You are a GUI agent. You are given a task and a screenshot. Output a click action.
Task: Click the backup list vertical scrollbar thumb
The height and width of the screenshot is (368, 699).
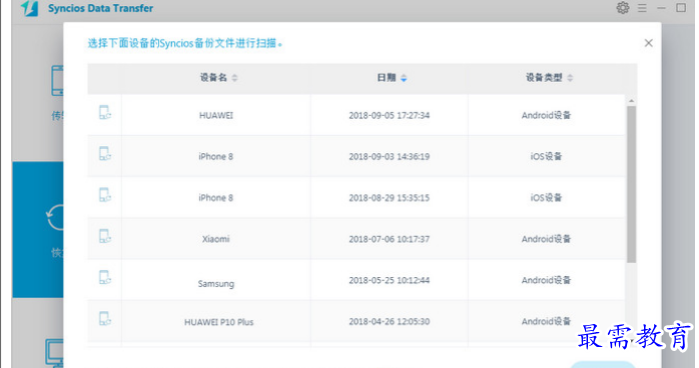pos(631,184)
